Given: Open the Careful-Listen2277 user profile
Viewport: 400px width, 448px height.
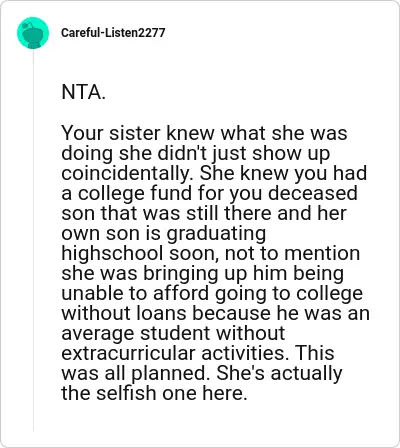Looking at the screenshot, I should point(113,33).
